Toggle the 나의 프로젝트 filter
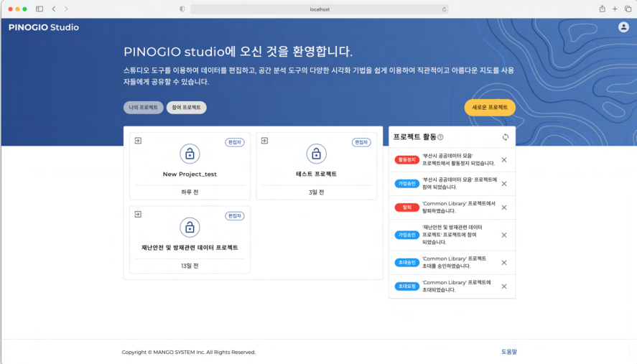637x364 pixels. pyautogui.click(x=143, y=108)
